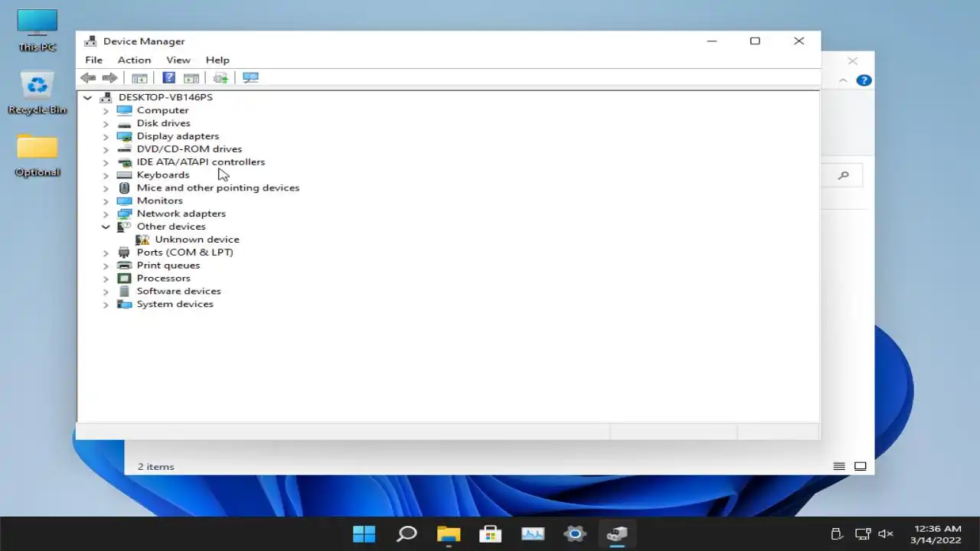The image size is (980, 551).
Task: Select 'DVD/CD-ROM drives' label
Action: 189,149
